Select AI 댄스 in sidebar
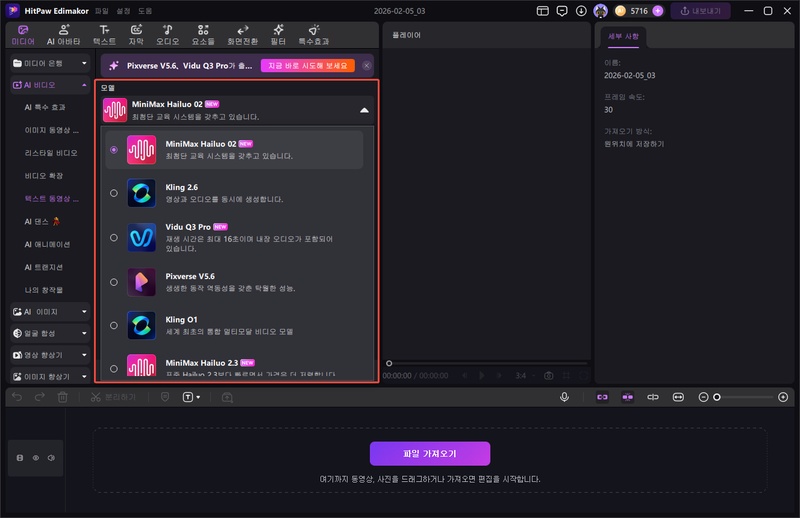This screenshot has height=518, width=800. point(42,221)
